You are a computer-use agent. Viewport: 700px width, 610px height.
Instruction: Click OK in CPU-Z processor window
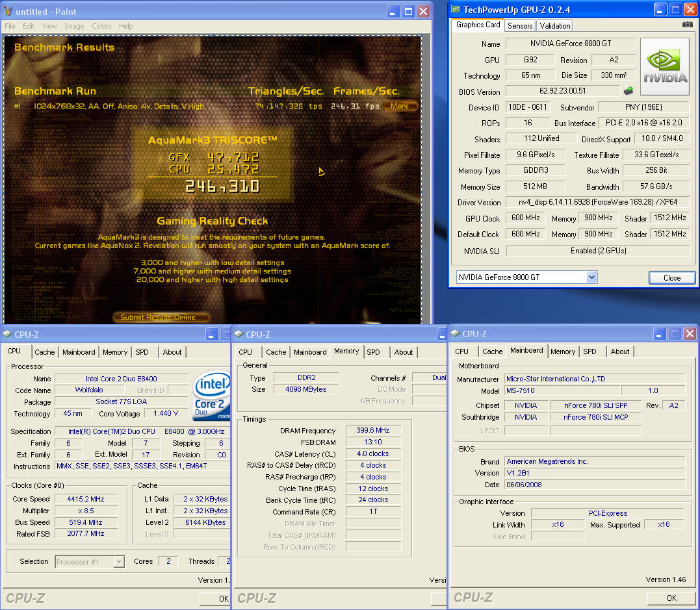click(x=214, y=599)
